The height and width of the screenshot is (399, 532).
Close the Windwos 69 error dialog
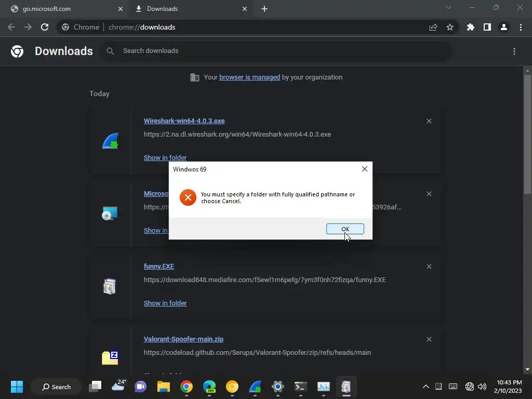pyautogui.click(x=364, y=169)
